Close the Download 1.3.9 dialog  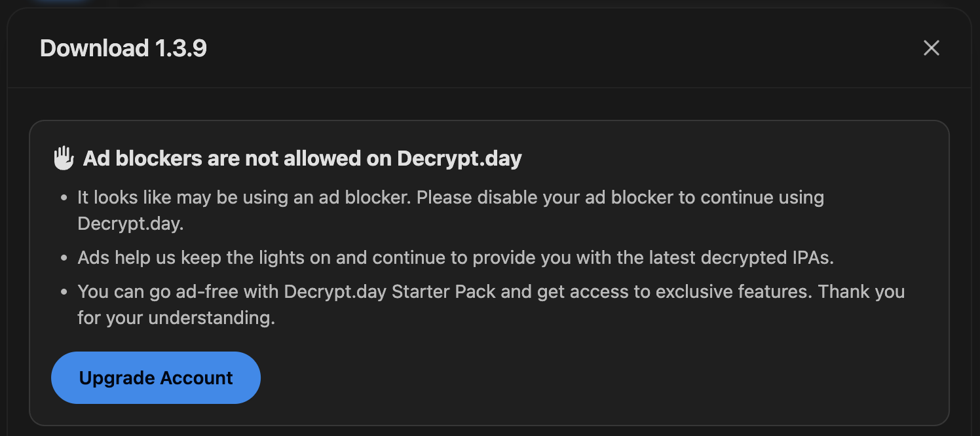(931, 48)
